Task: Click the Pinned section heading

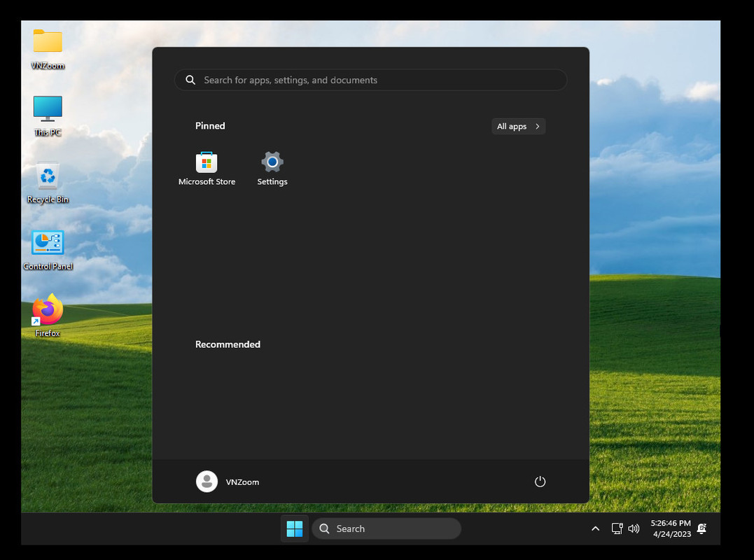Action: 210,126
